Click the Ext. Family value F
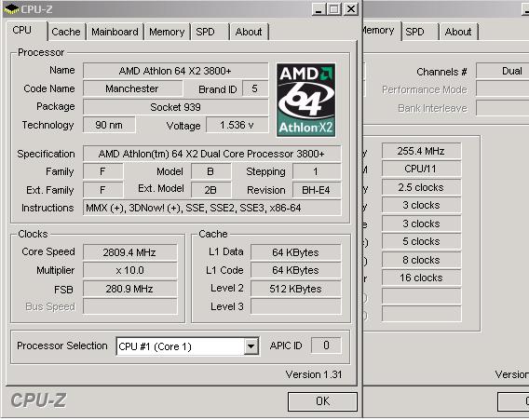 pyautogui.click(x=102, y=190)
